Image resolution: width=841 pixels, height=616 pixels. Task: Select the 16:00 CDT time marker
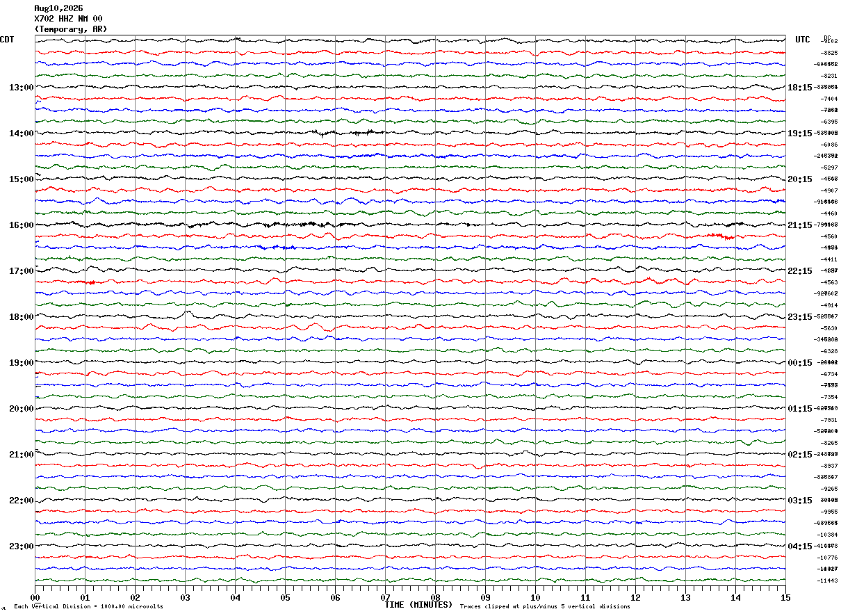(x=21, y=225)
